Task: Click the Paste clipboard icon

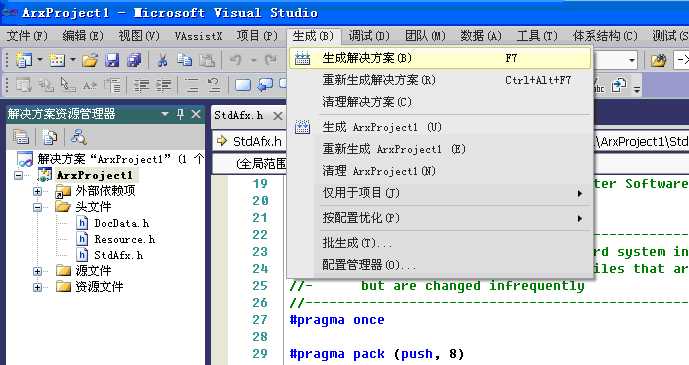Action: click(x=207, y=60)
